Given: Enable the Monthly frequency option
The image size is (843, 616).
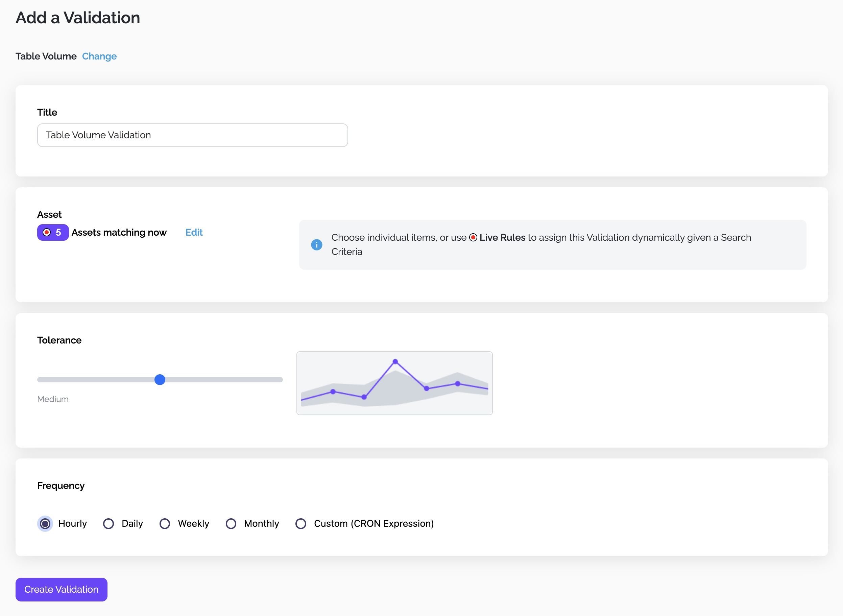Looking at the screenshot, I should pos(231,523).
